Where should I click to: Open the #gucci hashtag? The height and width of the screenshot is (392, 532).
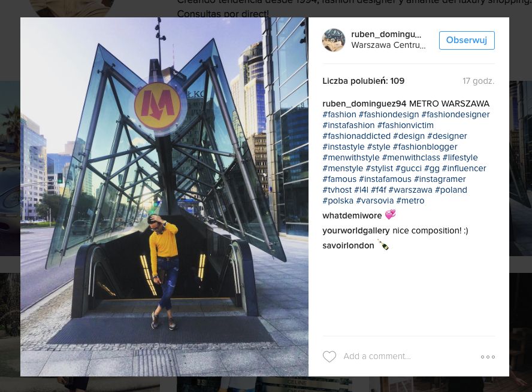408,168
